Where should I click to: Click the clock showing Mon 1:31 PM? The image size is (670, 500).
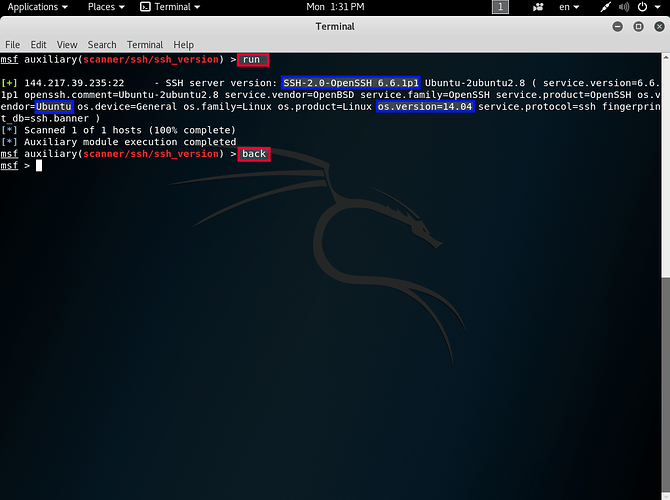tap(334, 7)
